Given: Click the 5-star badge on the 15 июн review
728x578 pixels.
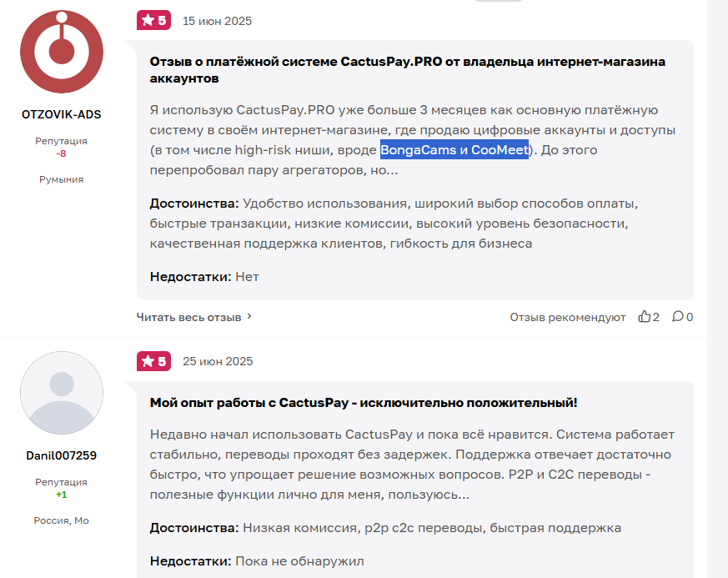Looking at the screenshot, I should 153,21.
